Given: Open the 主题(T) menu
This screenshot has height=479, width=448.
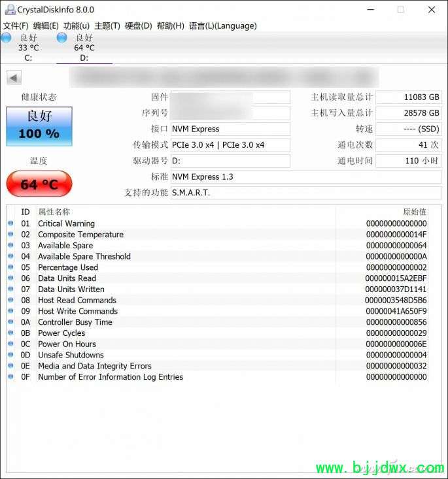Looking at the screenshot, I should pyautogui.click(x=107, y=26).
